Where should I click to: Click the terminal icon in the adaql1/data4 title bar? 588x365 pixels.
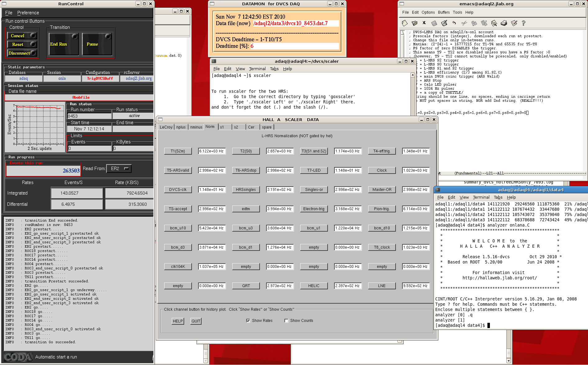pyautogui.click(x=437, y=190)
